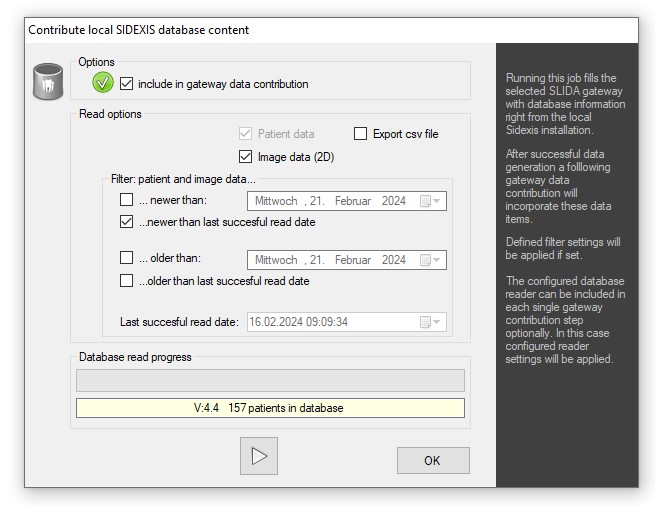Disable include in gateway data contribution
Viewport: 655px width, 506px height.
[126, 84]
